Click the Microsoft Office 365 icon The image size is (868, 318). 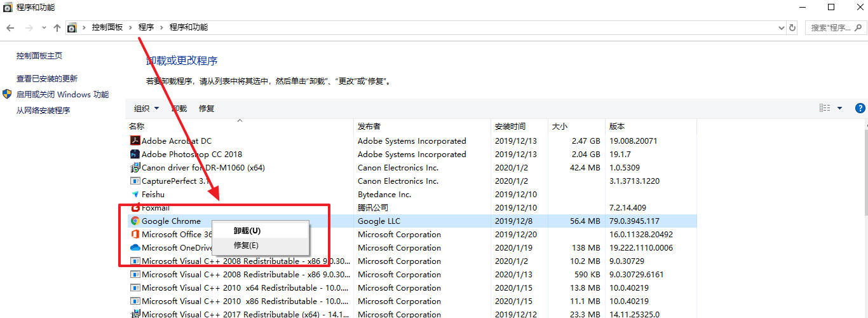tap(135, 235)
